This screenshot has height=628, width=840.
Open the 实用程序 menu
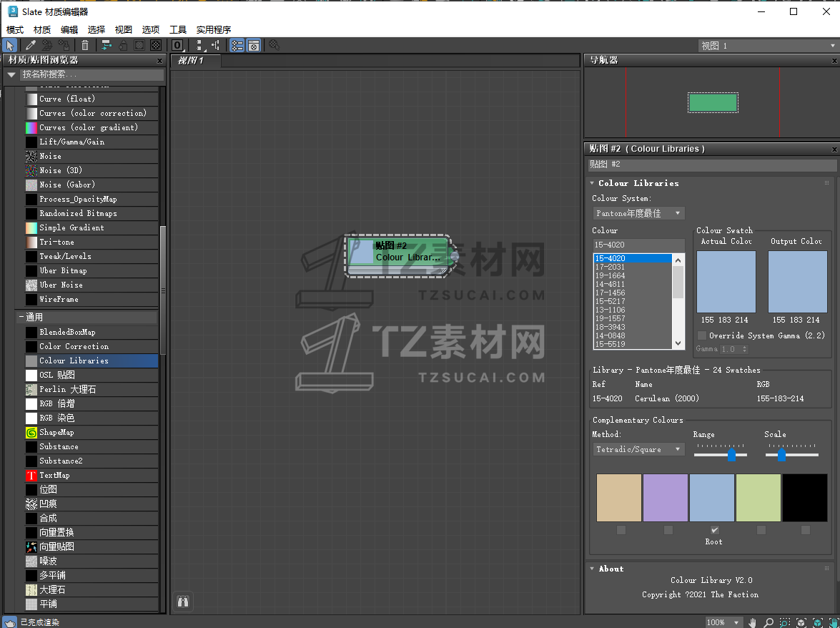pos(214,29)
